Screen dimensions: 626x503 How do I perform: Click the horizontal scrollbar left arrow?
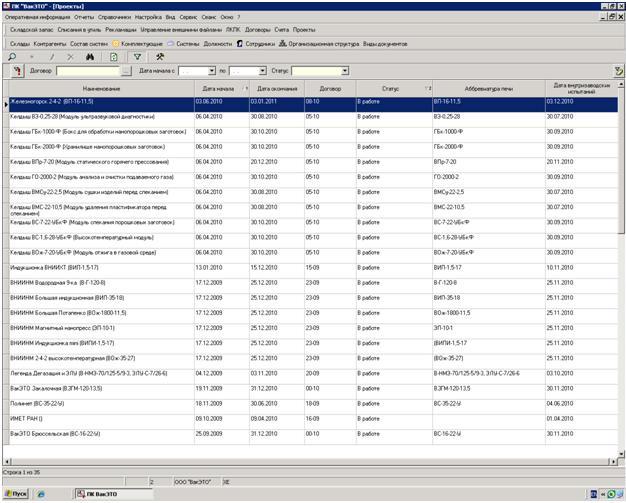click(6, 461)
